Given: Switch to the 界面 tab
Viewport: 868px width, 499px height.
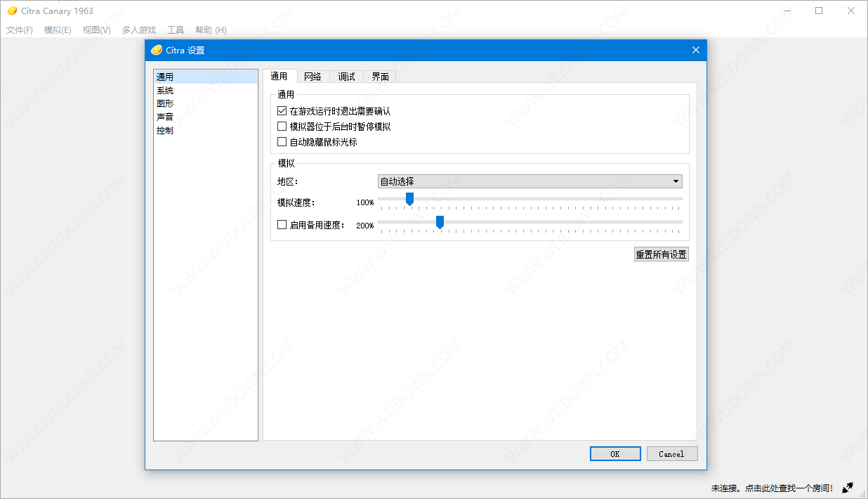Looking at the screenshot, I should pos(381,77).
